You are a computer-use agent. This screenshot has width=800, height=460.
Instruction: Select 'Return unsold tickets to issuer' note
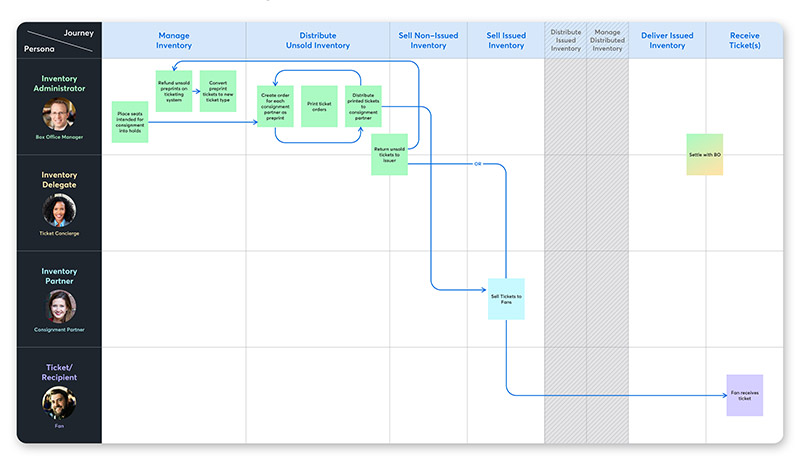pyautogui.click(x=389, y=154)
